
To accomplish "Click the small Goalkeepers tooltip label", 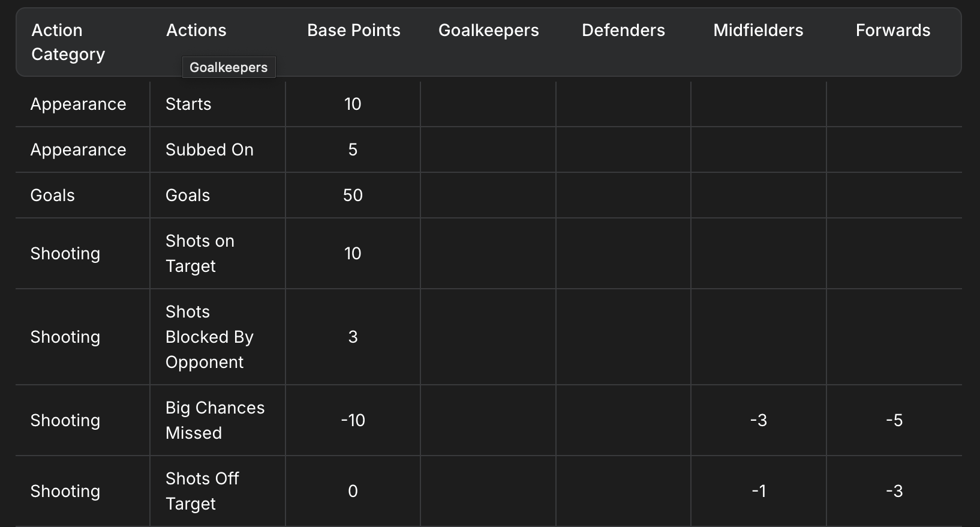I will [229, 67].
